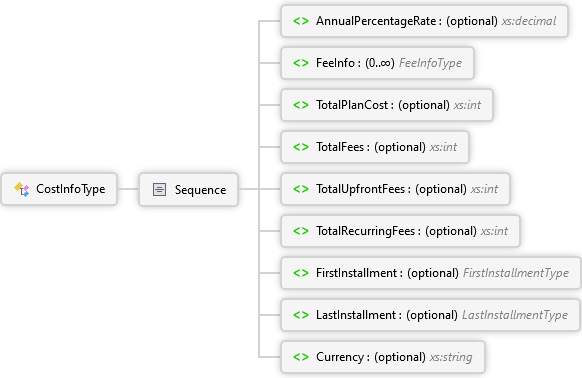This screenshot has height=378, width=582.
Task: Select the CostInfoType node label
Action: coord(71,189)
